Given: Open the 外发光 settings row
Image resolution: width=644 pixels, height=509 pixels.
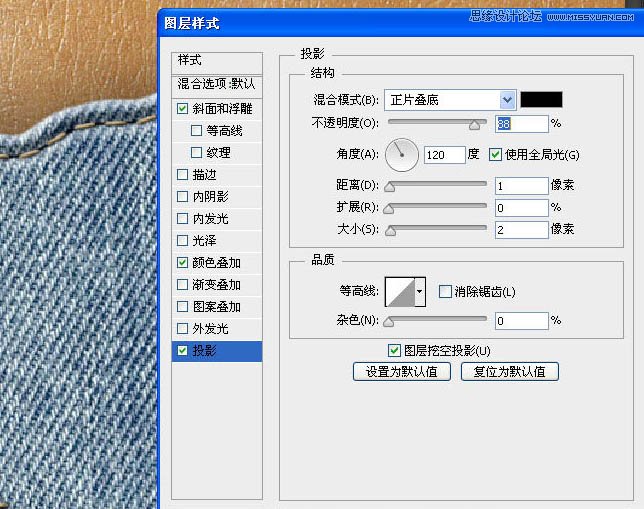Looking at the screenshot, I should [x=217, y=329].
